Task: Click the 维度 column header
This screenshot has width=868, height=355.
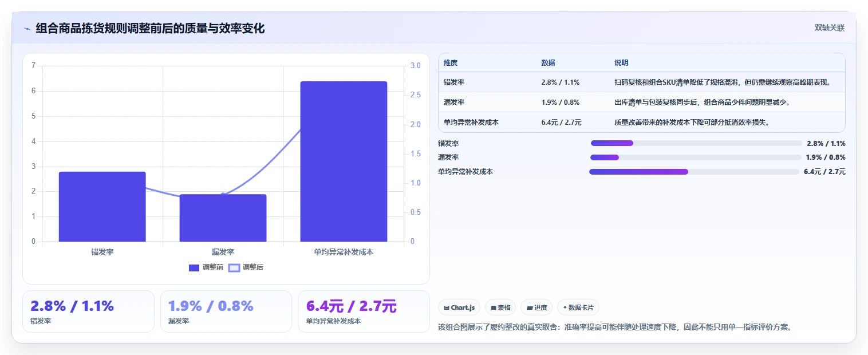Action: coord(451,63)
